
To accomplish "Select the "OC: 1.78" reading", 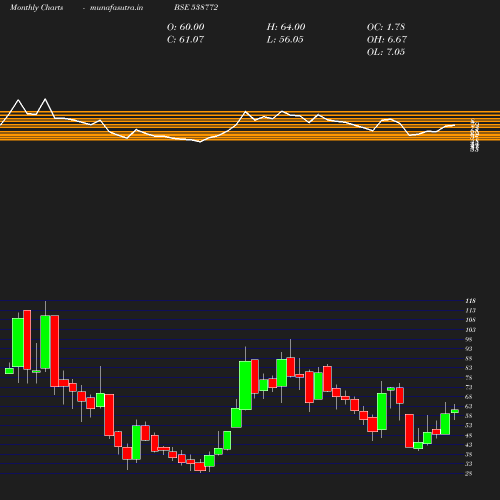I will [x=386, y=27].
